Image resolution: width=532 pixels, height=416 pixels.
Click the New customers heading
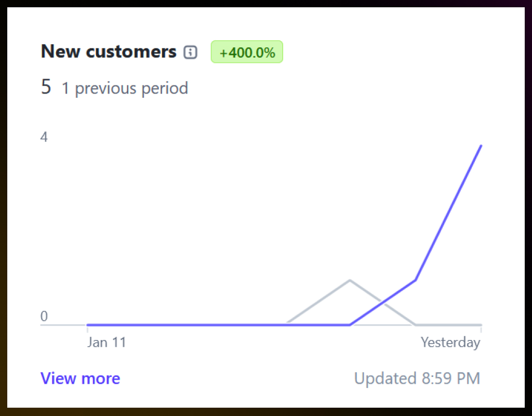click(x=109, y=51)
